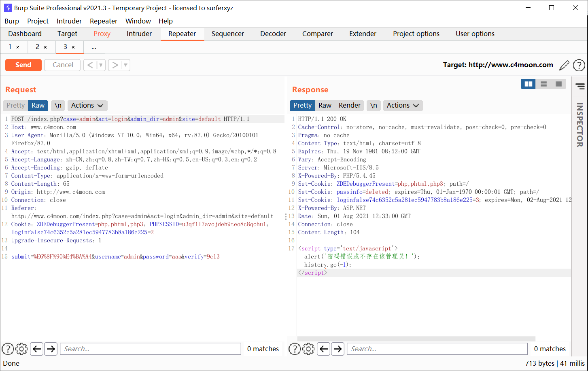Go to previous match in response search
588x371 pixels.
point(324,349)
